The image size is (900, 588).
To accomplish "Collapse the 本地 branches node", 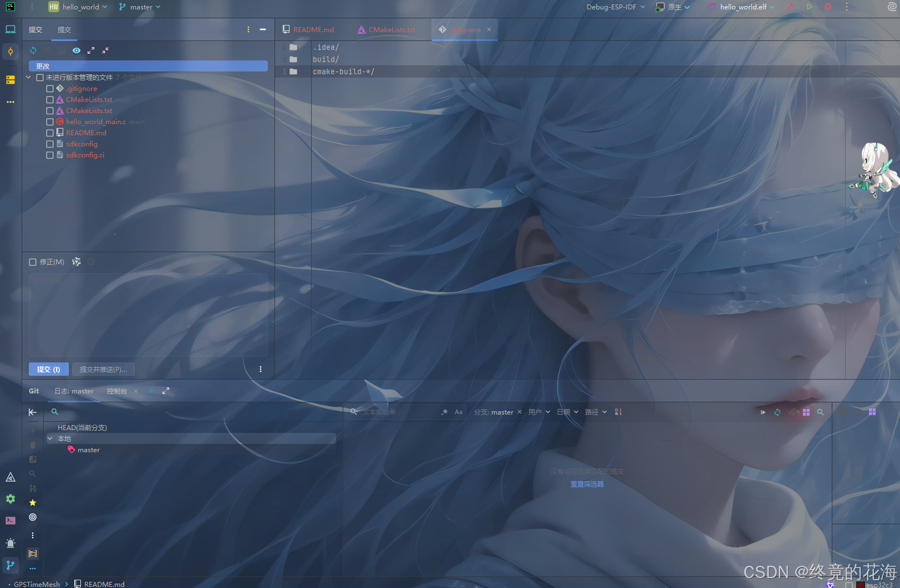I will (x=50, y=438).
